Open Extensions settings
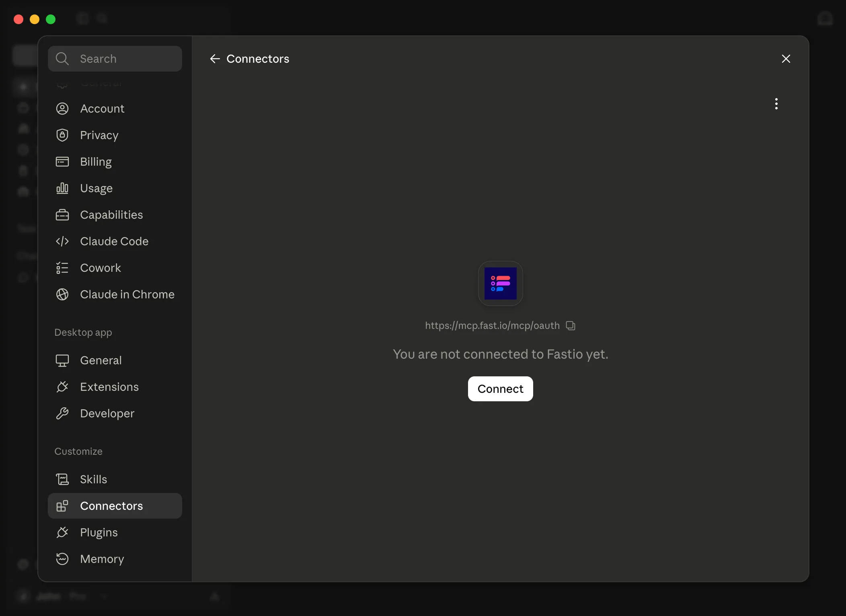The image size is (846, 616). tap(115, 387)
